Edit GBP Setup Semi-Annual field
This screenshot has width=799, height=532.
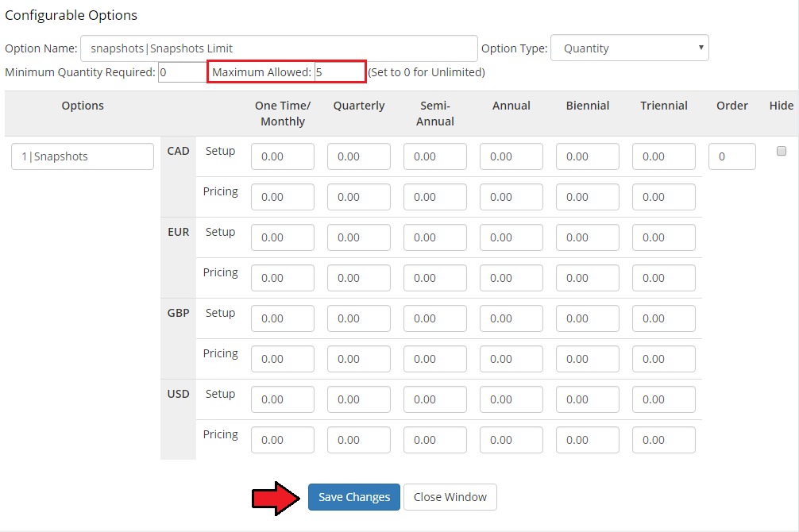coord(435,318)
